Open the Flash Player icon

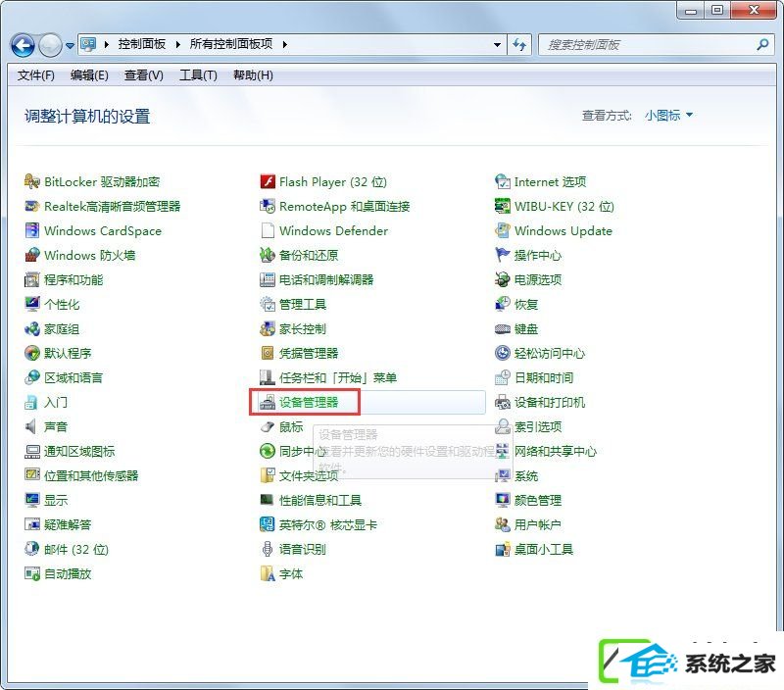pos(268,181)
